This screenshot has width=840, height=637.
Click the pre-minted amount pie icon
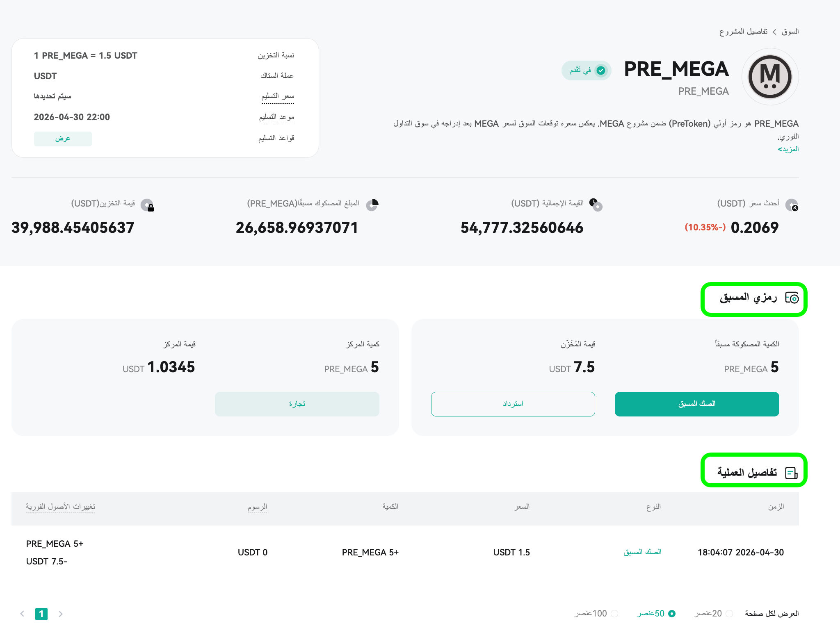[372, 205]
